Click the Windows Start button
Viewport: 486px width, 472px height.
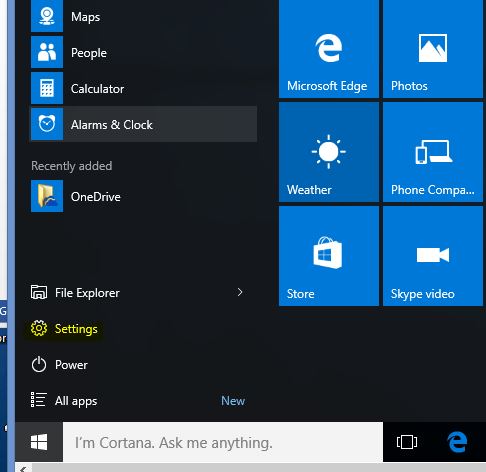pyautogui.click(x=39, y=442)
